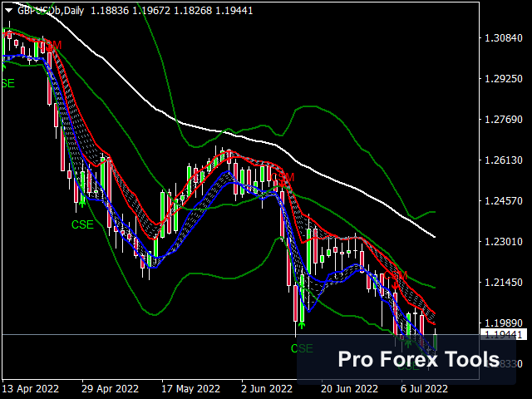Click price axis label 1.26130
The image size is (532, 399).
pos(504,160)
